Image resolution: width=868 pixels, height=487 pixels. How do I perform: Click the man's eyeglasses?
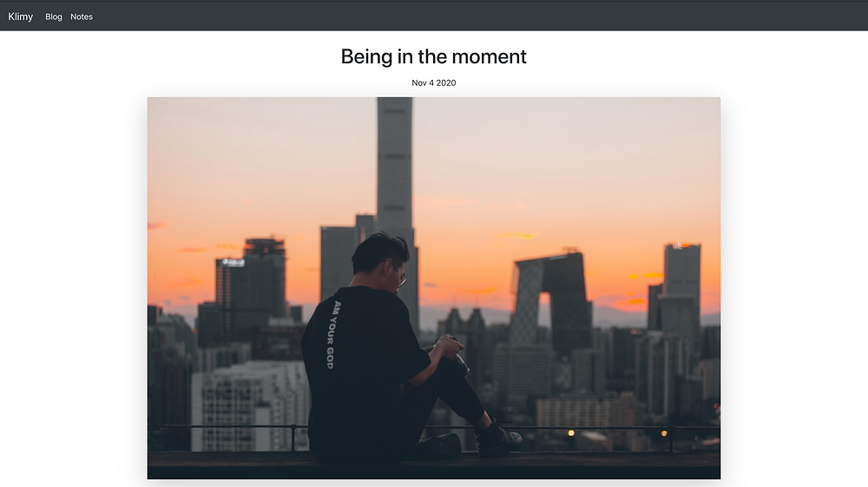(401, 279)
